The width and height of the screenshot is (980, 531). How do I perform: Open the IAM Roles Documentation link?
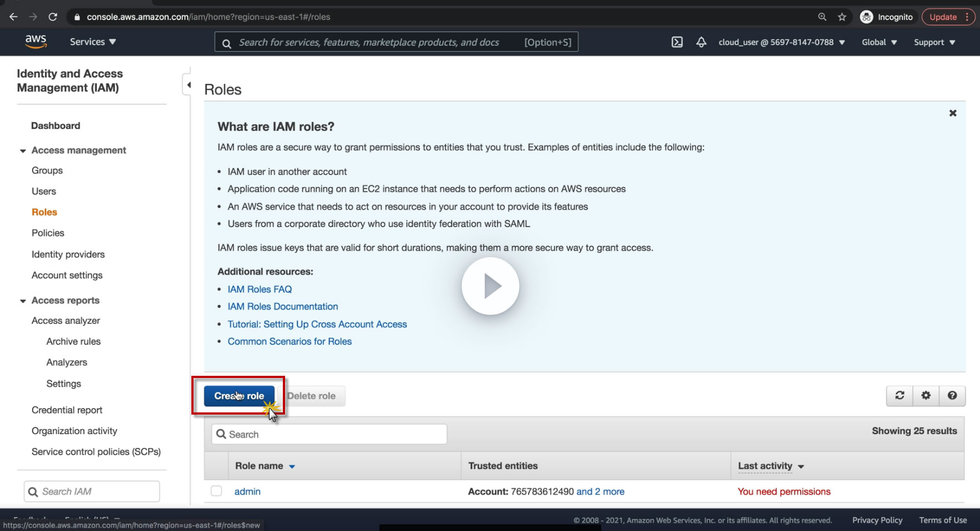pos(283,307)
